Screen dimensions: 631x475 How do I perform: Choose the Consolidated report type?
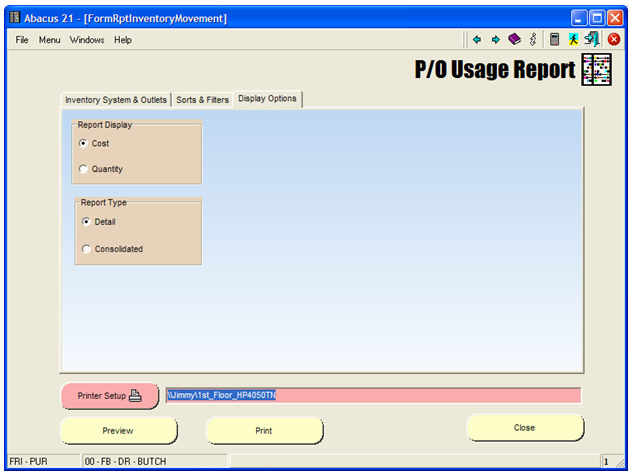pyautogui.click(x=86, y=249)
